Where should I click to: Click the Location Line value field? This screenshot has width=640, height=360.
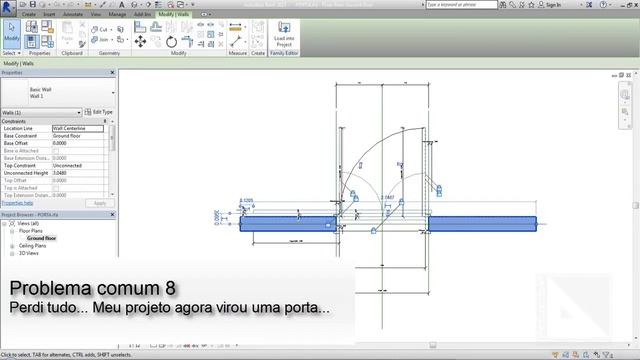[78, 129]
